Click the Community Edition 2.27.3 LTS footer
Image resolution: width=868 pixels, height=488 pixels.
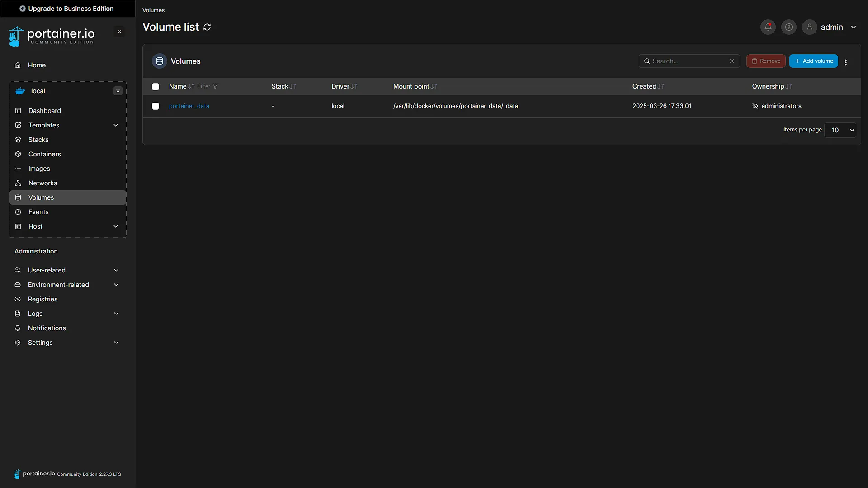[x=89, y=474]
